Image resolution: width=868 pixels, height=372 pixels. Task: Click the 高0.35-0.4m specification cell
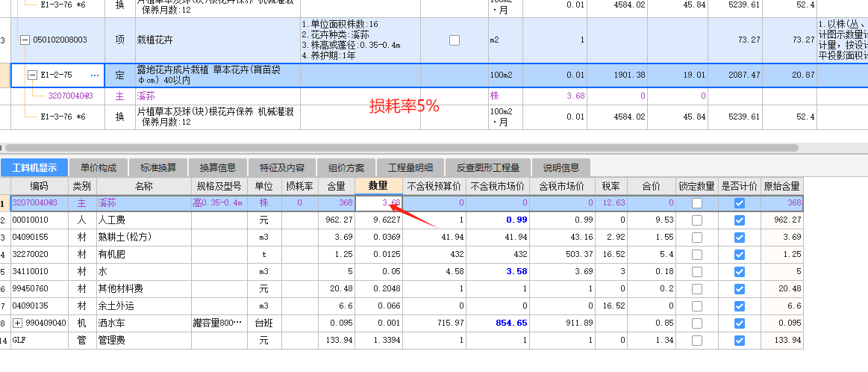pyautogui.click(x=219, y=203)
